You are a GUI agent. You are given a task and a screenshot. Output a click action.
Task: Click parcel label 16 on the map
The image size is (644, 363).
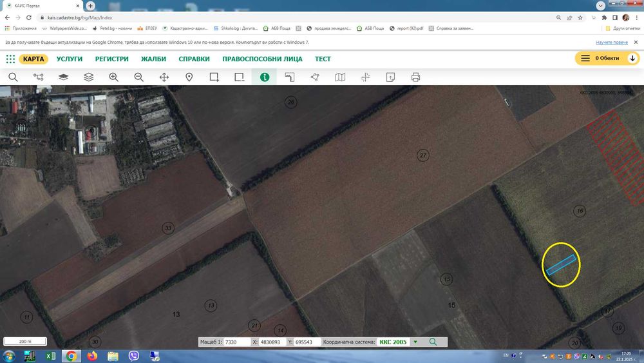580,211
